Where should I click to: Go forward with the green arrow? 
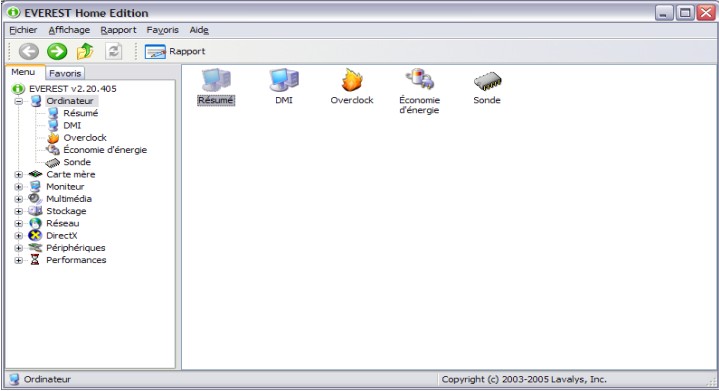[x=57, y=51]
